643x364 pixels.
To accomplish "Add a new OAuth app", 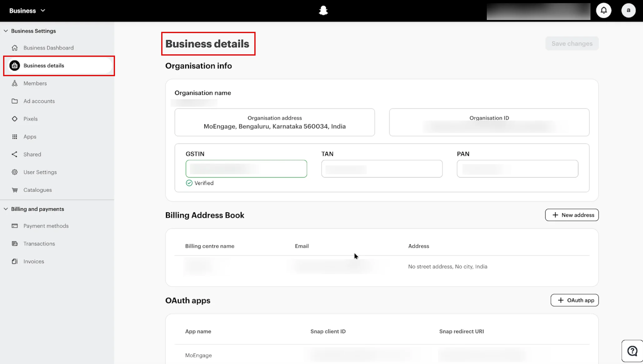I will click(x=575, y=300).
